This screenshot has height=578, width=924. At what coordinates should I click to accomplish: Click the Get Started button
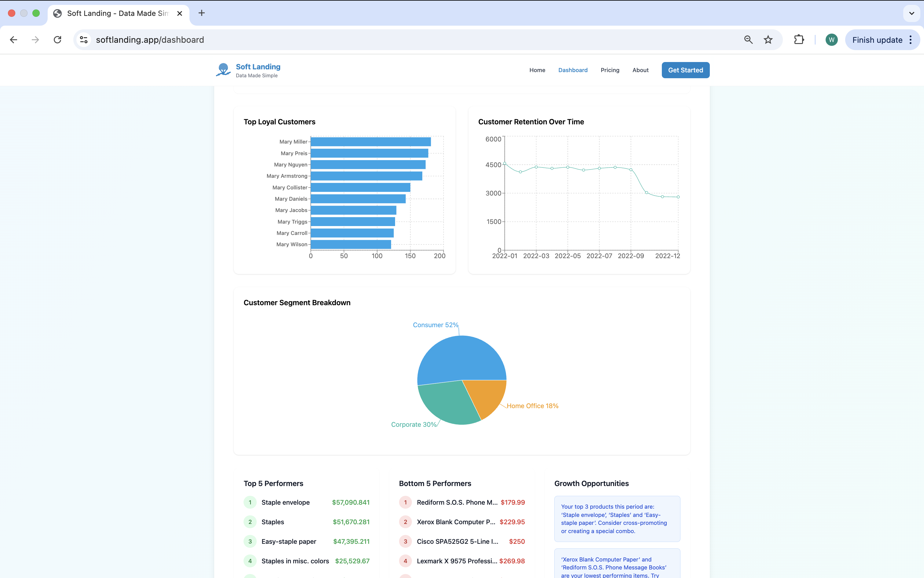click(x=685, y=70)
